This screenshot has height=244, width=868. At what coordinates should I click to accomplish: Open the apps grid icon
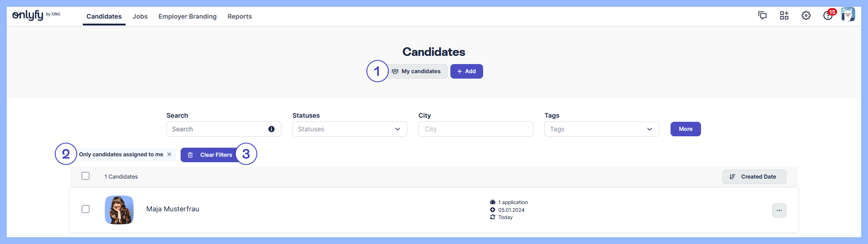784,15
